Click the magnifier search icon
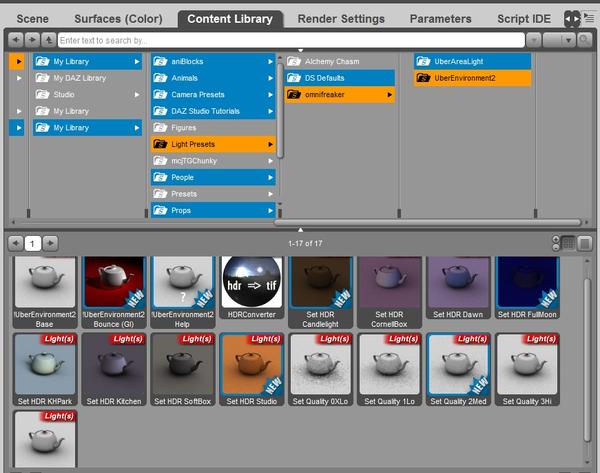This screenshot has width=600, height=473. tap(584, 40)
